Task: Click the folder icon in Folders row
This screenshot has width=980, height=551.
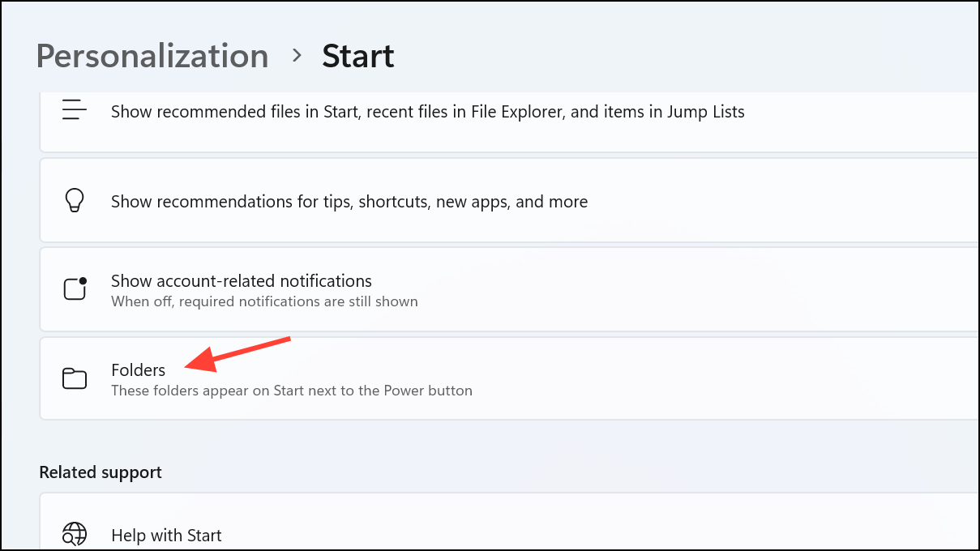Action: click(x=75, y=378)
